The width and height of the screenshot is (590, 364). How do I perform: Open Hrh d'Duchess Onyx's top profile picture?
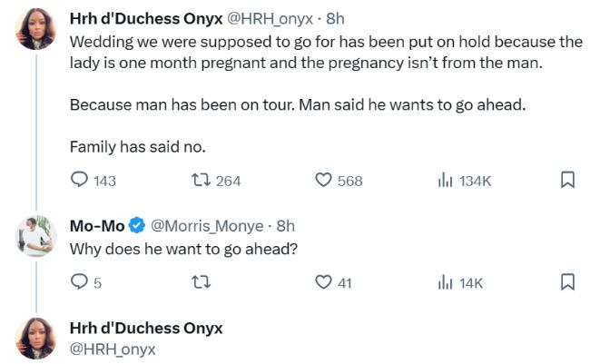coord(37,33)
